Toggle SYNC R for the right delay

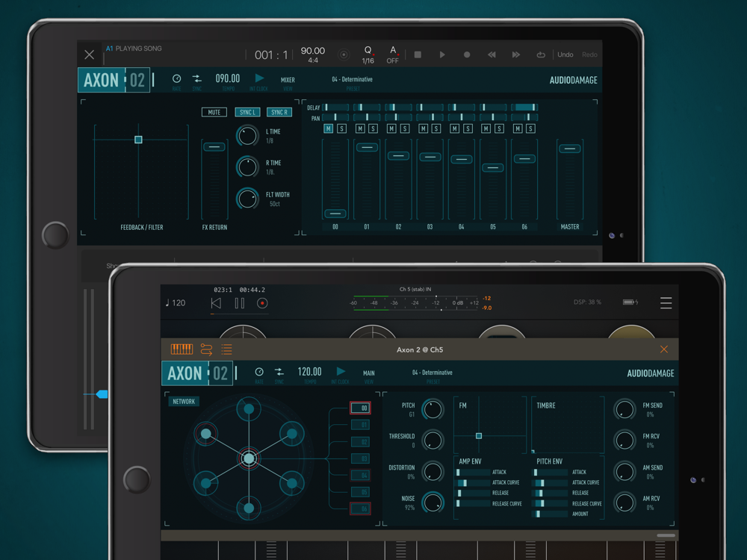click(279, 113)
